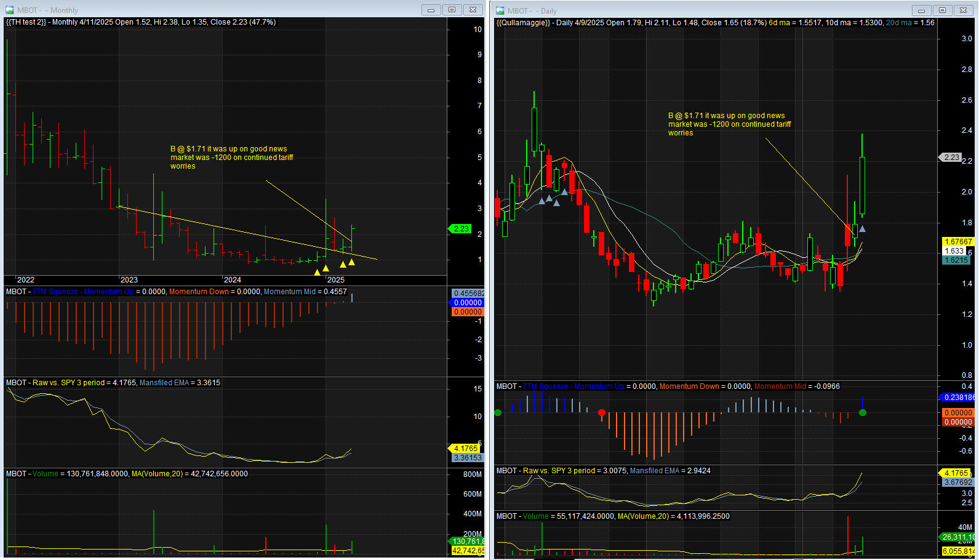Click the rightmost yellow arrow on Monthly chart
This screenshot has width=979, height=560.
pyautogui.click(x=351, y=263)
